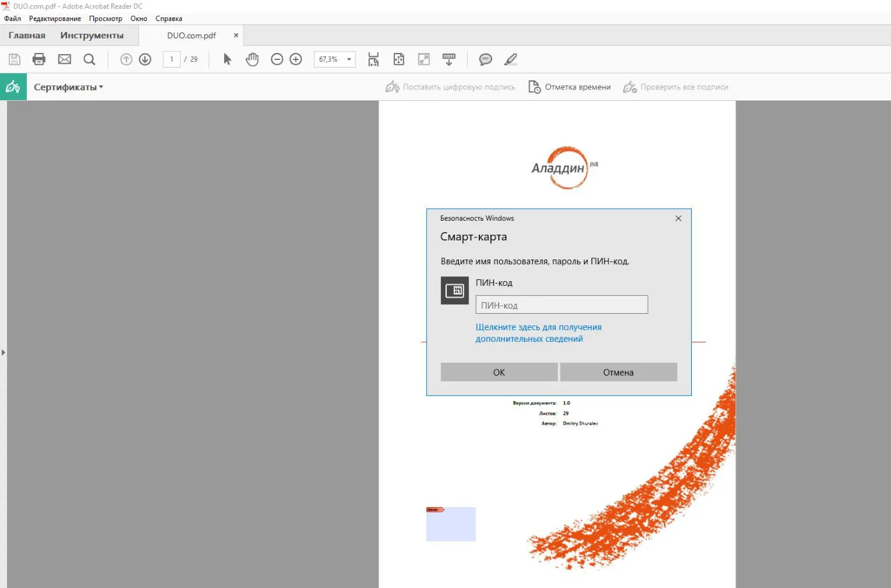Click Проверить все подписи button

[676, 87]
